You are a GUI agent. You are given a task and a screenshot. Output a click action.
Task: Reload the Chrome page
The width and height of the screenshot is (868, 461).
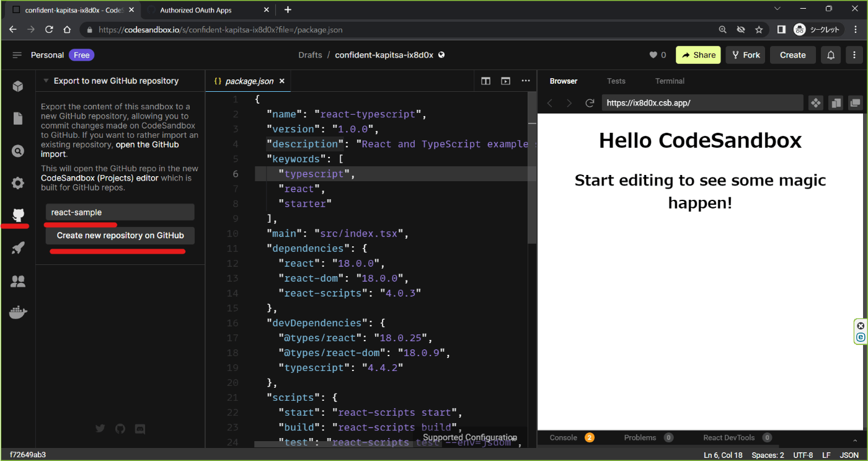(49, 29)
